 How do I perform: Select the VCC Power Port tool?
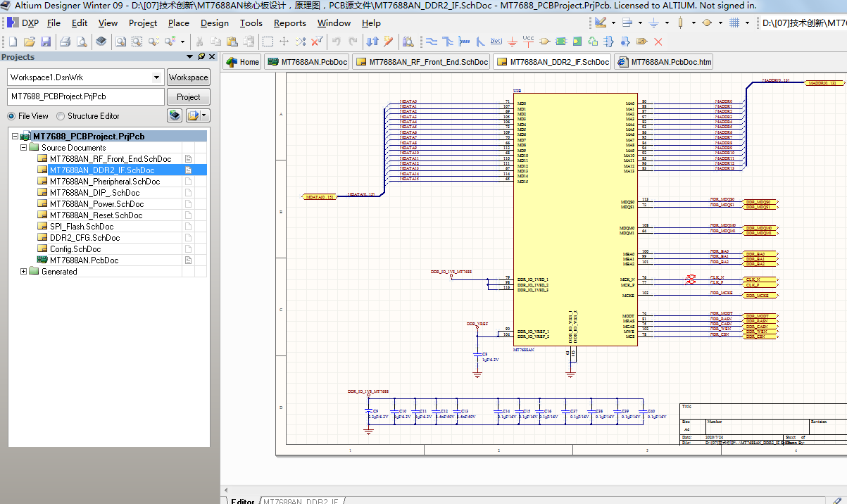tap(528, 41)
